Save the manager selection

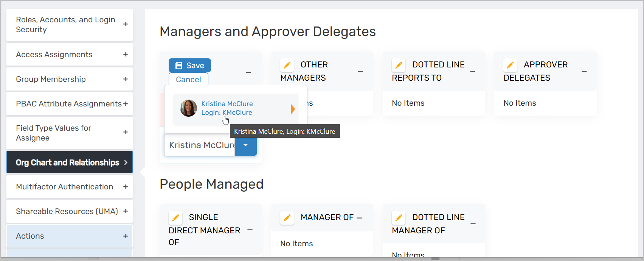point(189,66)
